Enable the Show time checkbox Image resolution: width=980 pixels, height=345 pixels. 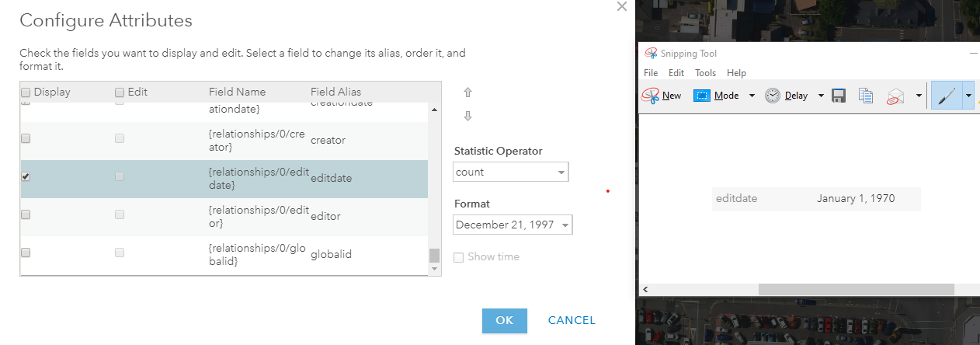tap(458, 257)
